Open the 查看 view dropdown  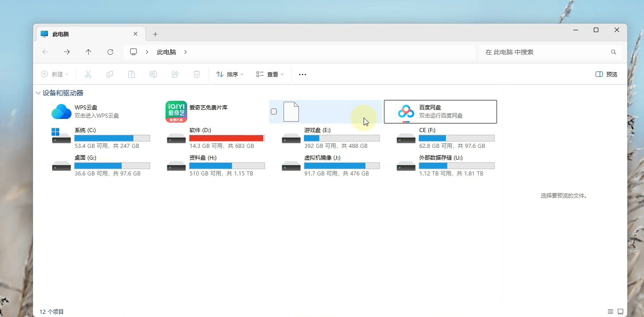coord(270,74)
